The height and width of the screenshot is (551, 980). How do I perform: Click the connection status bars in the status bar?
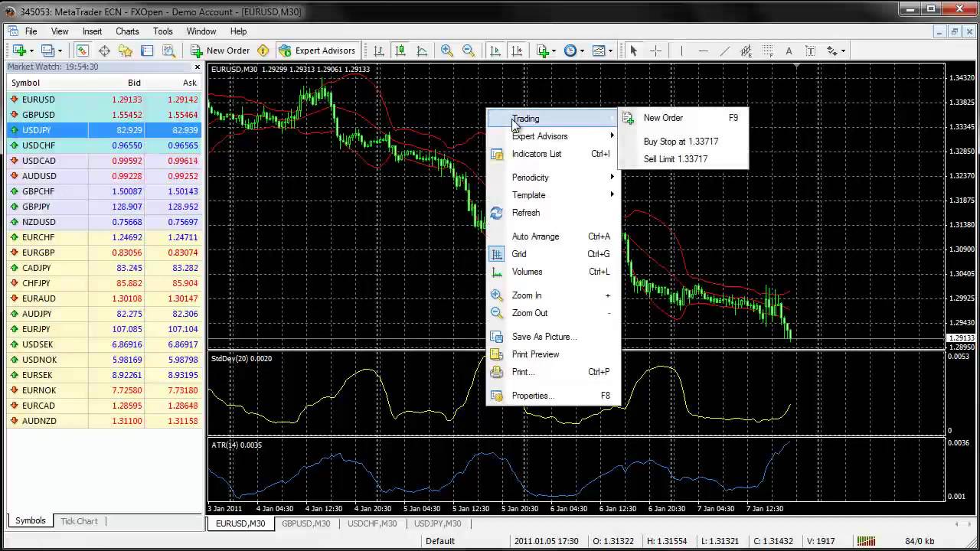point(866,541)
